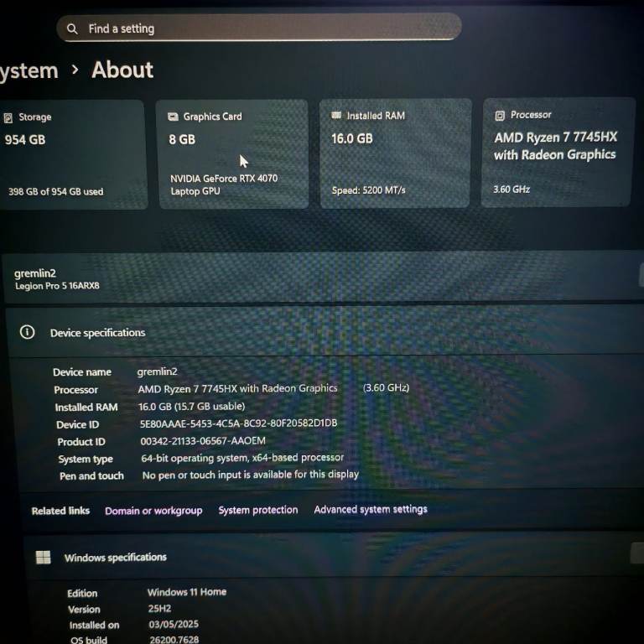This screenshot has height=644, width=644.
Task: Select OS build value 26200.7628
Action: pyautogui.click(x=174, y=640)
